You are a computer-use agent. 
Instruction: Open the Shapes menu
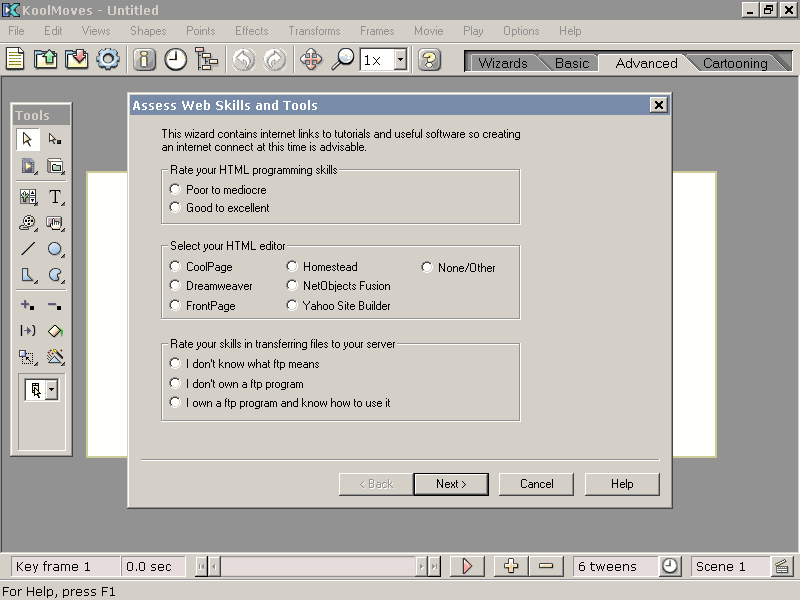pos(148,31)
